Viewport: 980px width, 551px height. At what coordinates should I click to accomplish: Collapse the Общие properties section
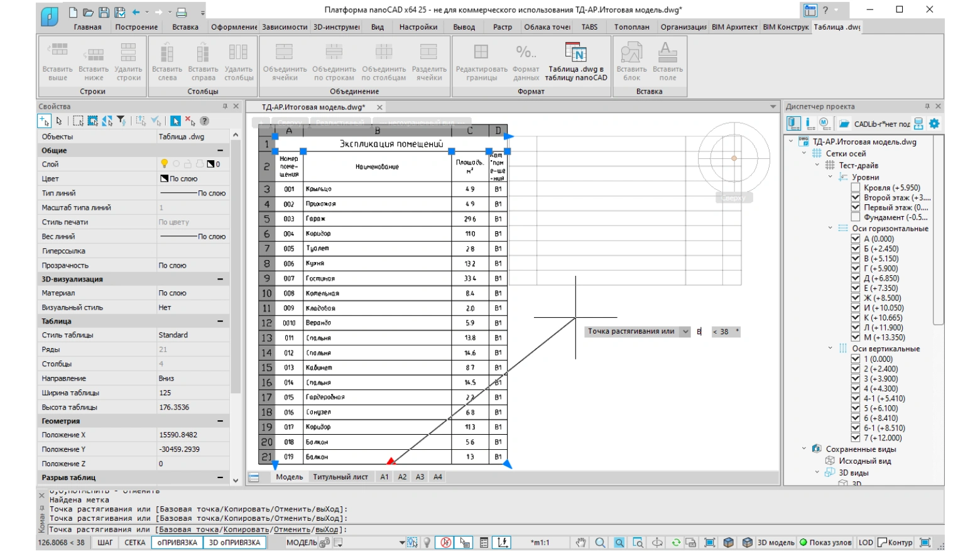pyautogui.click(x=220, y=151)
